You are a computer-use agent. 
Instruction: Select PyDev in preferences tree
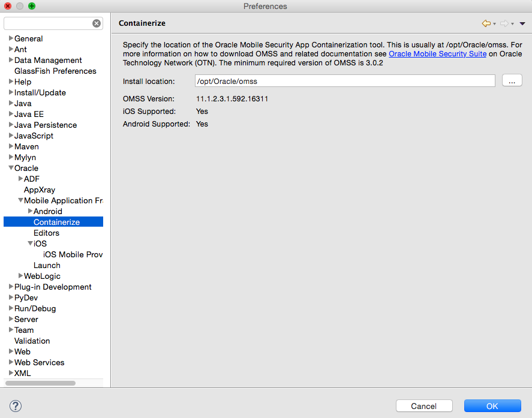26,297
